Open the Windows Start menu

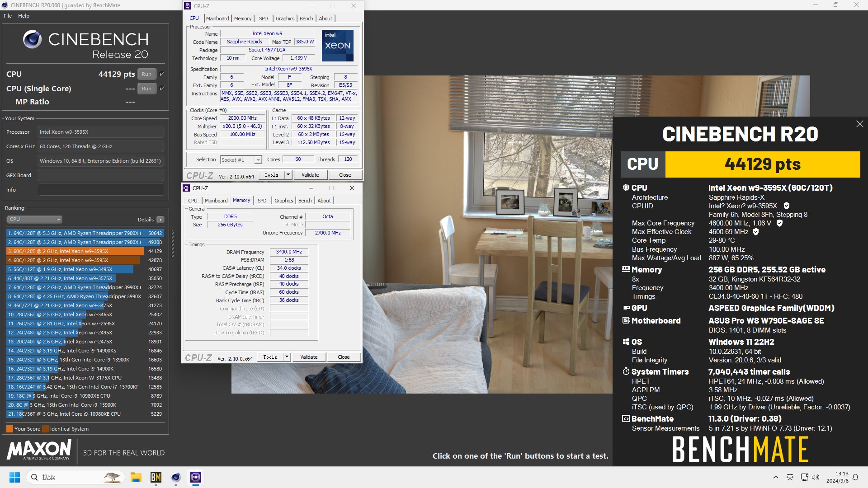coord(14,477)
